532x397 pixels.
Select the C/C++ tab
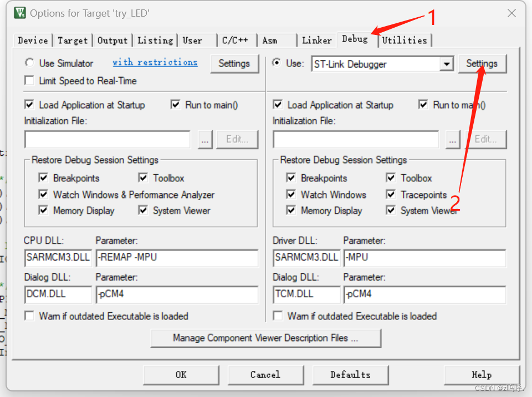click(237, 40)
